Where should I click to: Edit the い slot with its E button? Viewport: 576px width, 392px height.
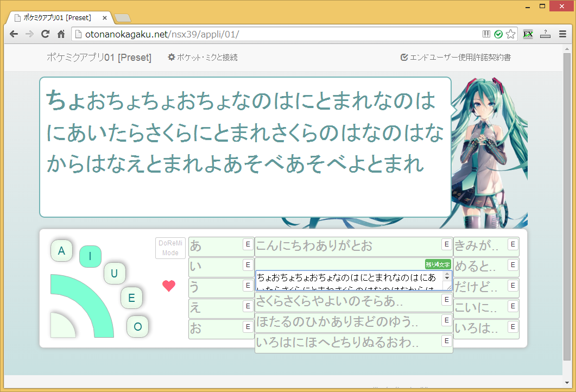click(248, 265)
